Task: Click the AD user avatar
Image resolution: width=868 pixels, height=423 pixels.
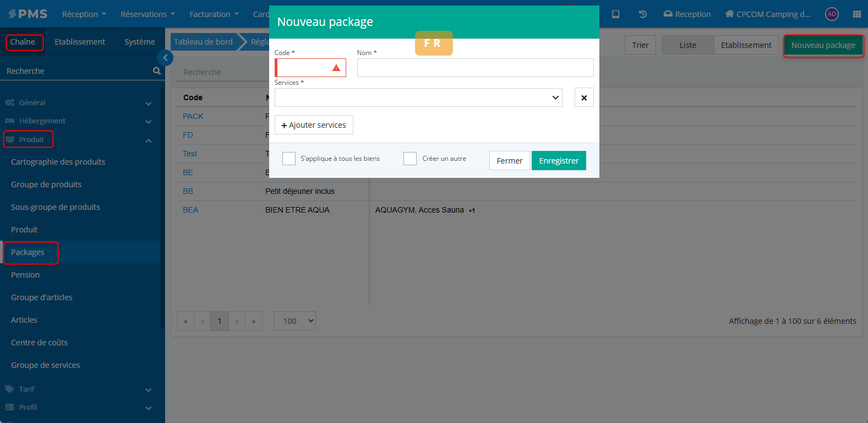Action: pyautogui.click(x=832, y=14)
